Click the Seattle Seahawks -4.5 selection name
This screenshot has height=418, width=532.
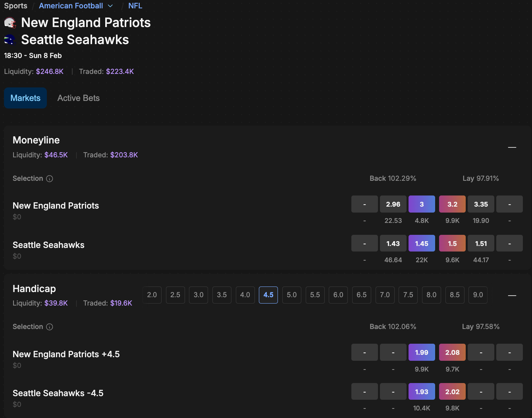pyautogui.click(x=58, y=393)
